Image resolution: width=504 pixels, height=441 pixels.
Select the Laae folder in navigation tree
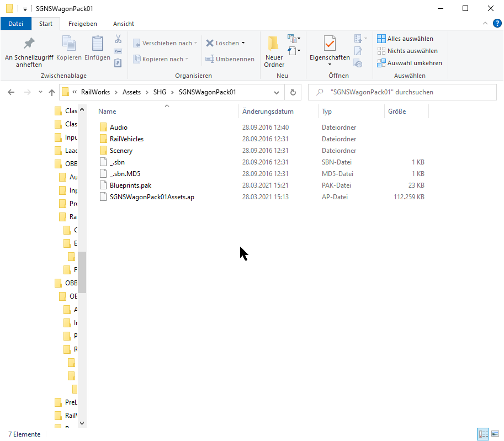(66, 151)
